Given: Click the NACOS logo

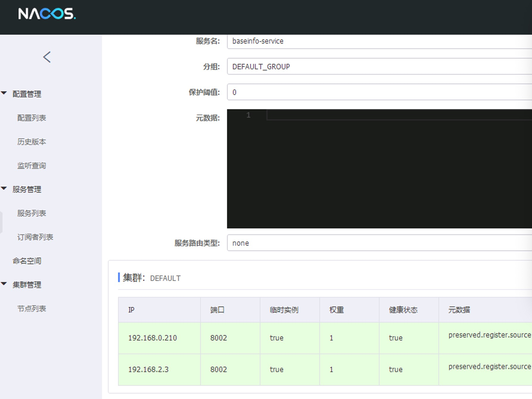Looking at the screenshot, I should [47, 14].
